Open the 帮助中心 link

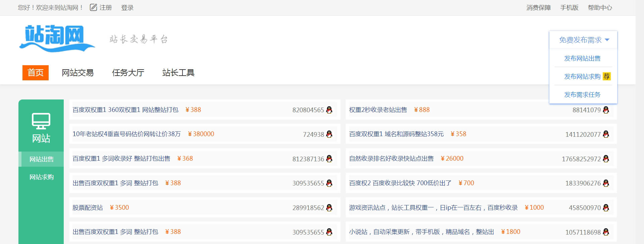(x=600, y=8)
